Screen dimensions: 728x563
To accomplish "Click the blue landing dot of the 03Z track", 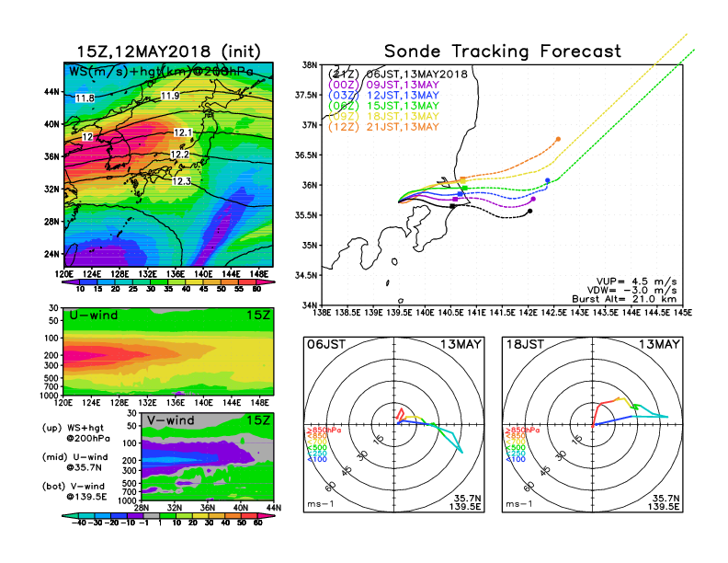I will coord(548,180).
